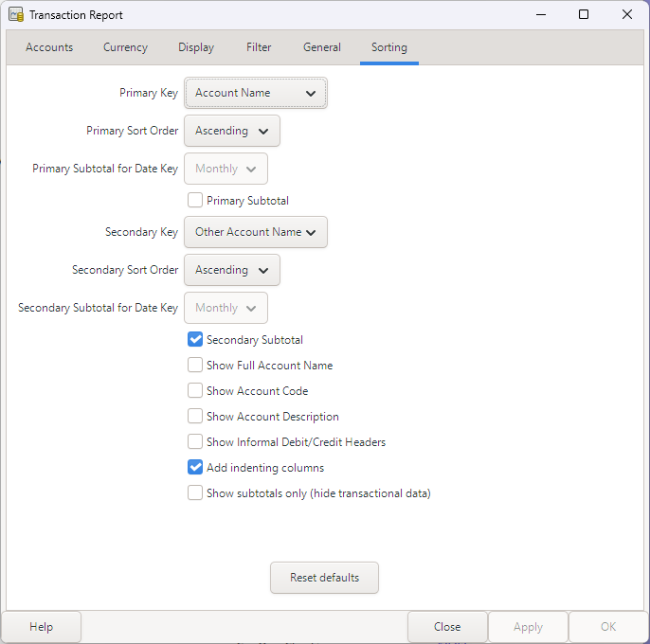The width and height of the screenshot is (650, 644).
Task: Enable Show Account Code checkbox
Action: [x=195, y=391]
